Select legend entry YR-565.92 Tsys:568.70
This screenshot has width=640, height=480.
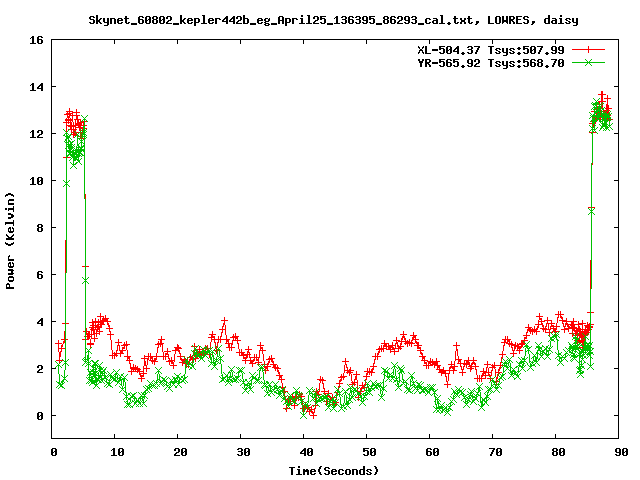coord(491,63)
